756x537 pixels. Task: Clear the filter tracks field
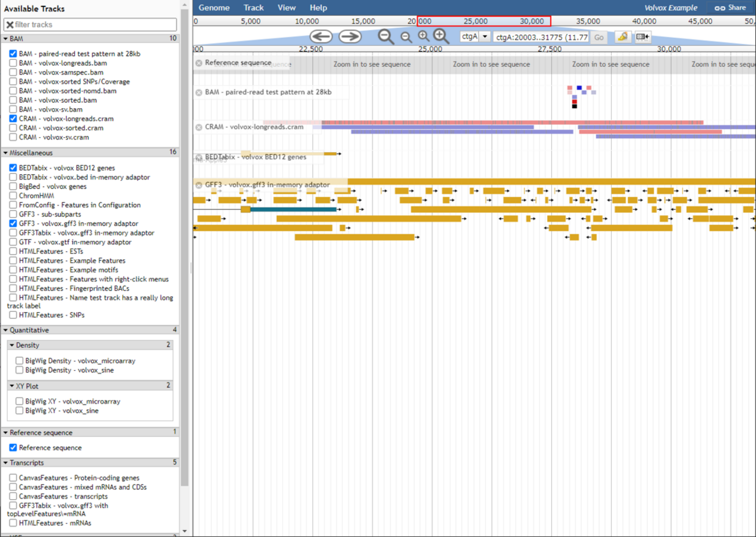tap(10, 24)
